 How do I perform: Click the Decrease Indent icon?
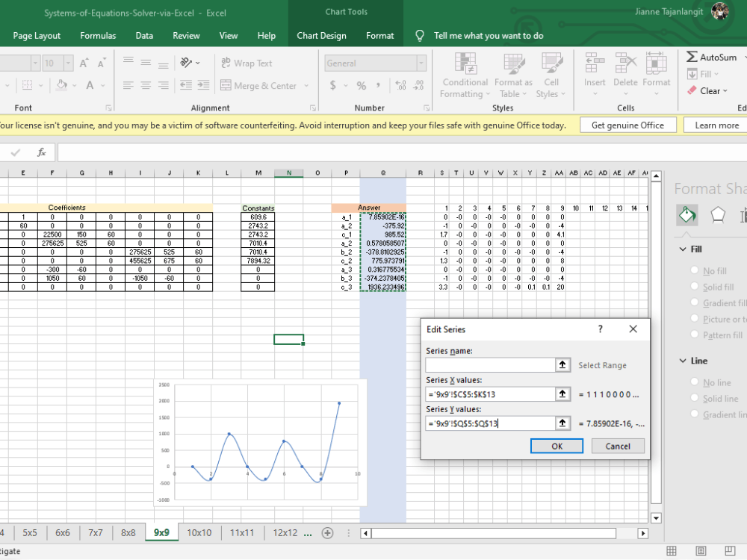[x=186, y=86]
